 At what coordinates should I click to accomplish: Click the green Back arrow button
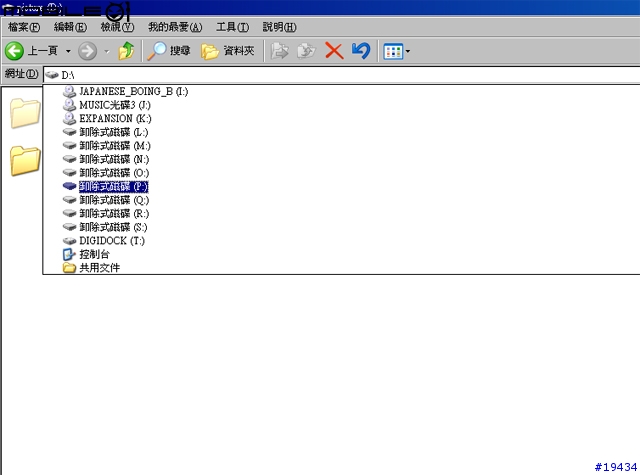[14, 51]
